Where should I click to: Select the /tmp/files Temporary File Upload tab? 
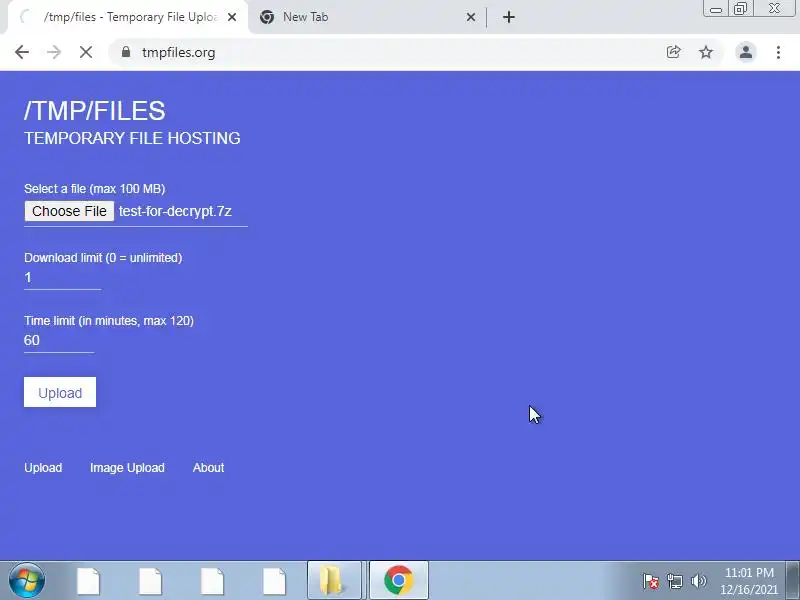click(128, 17)
